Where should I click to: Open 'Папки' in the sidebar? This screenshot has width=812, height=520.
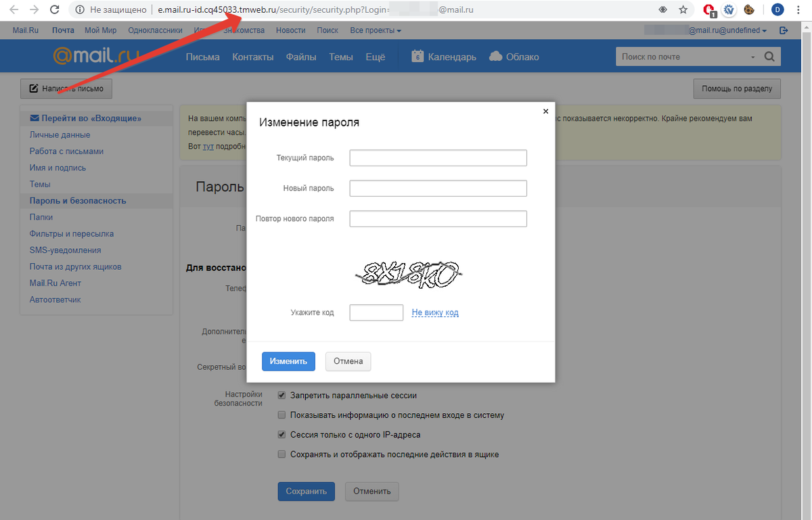(x=41, y=217)
